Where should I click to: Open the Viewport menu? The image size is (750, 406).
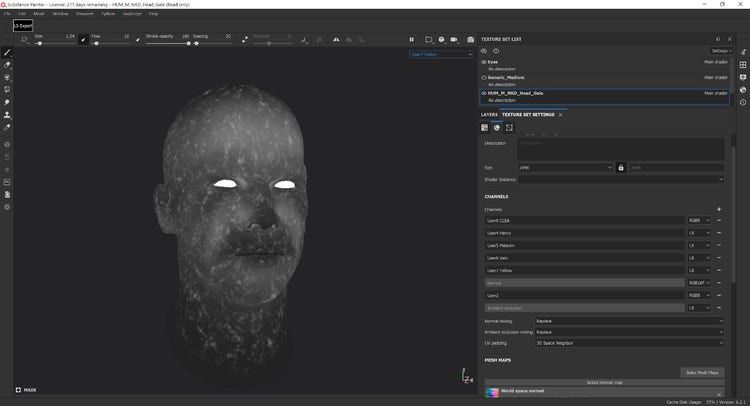coord(86,14)
